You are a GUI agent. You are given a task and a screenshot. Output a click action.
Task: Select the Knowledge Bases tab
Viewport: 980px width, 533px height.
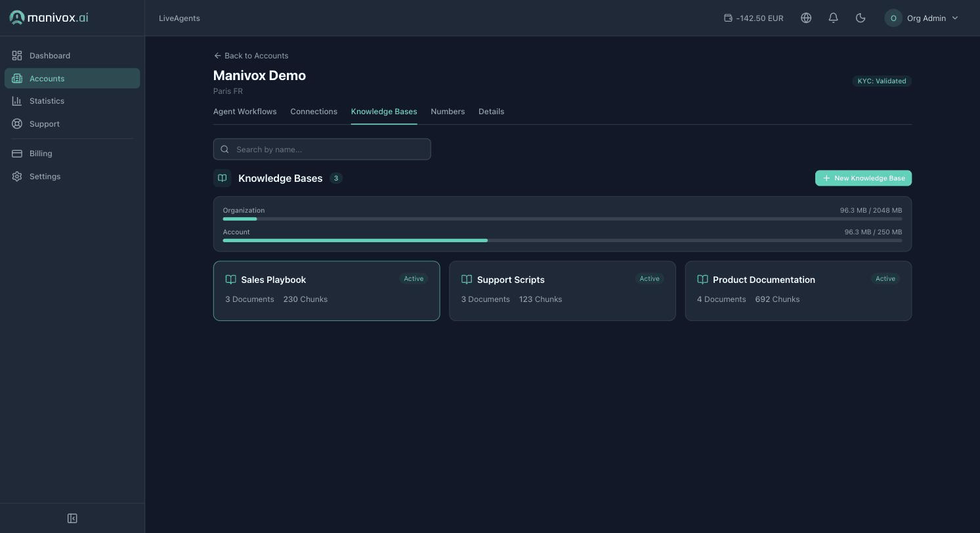click(384, 112)
